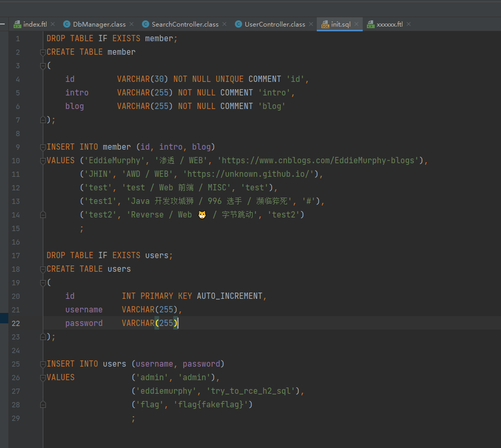501x448 pixels.
Task: Click AUTO_INCREMENT on line 20
Action: (x=230, y=296)
